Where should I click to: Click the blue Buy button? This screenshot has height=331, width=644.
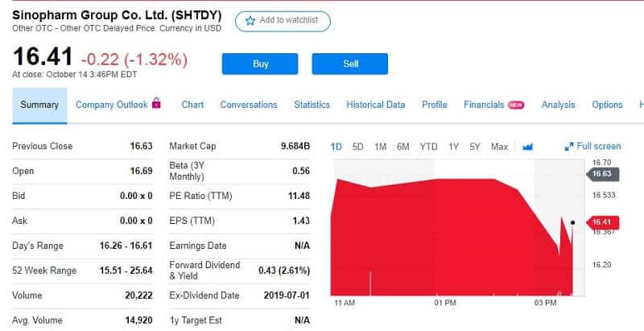(x=260, y=64)
